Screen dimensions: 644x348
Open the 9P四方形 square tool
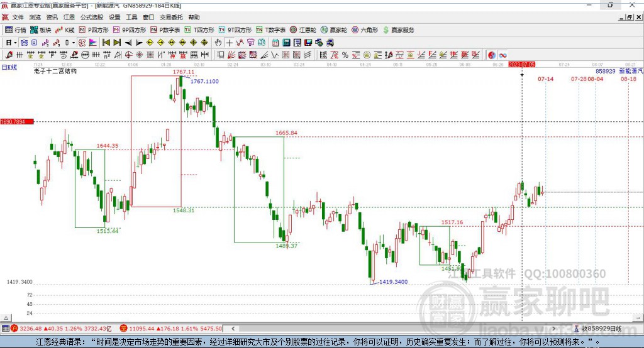click(x=130, y=30)
